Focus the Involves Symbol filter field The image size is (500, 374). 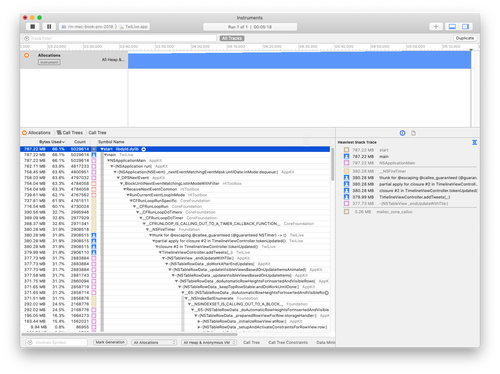pos(57,342)
